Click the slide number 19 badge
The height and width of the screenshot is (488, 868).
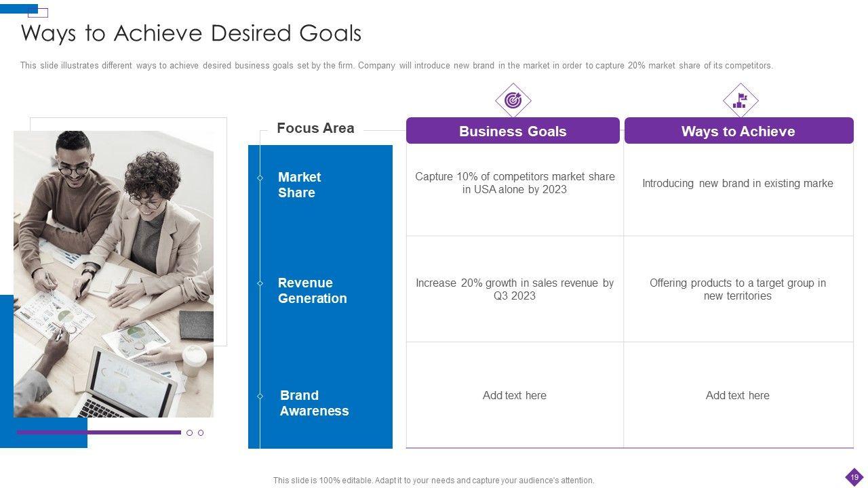854,477
